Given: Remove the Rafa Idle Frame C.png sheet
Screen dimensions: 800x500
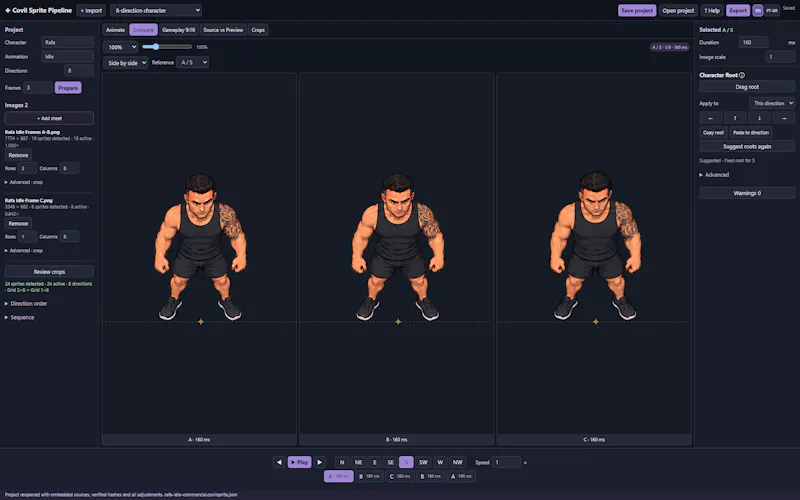Looking at the screenshot, I should [x=18, y=223].
